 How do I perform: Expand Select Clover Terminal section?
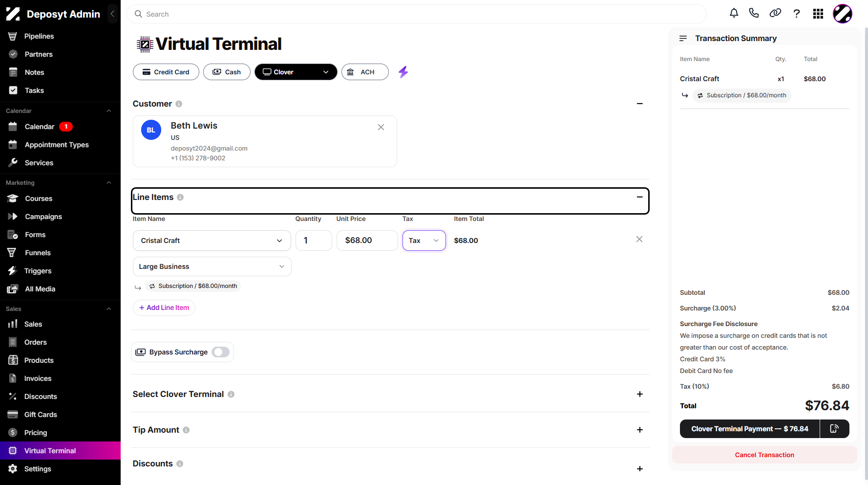pos(640,394)
